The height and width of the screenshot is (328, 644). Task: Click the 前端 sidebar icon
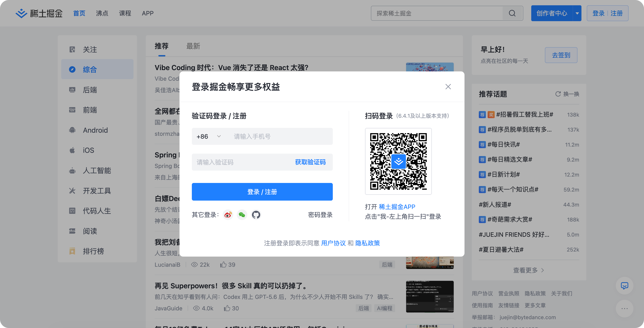pyautogui.click(x=72, y=110)
